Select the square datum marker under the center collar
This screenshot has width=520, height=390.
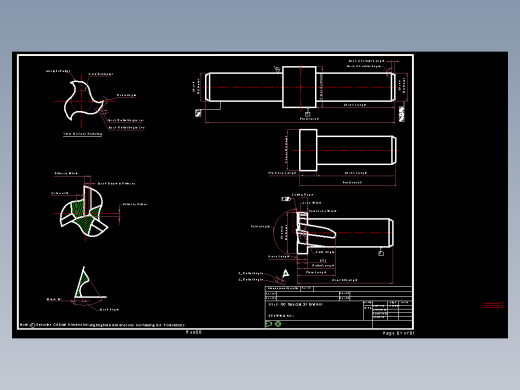pyautogui.click(x=308, y=114)
